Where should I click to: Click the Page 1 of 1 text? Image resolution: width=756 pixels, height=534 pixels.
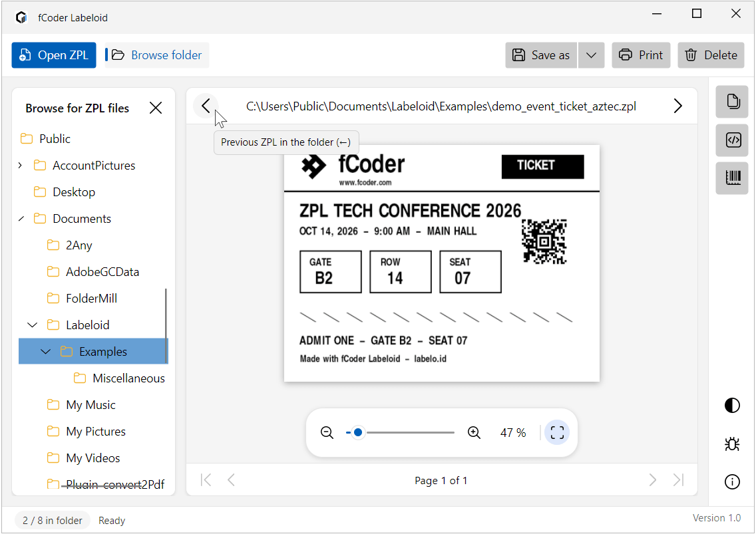pos(441,481)
